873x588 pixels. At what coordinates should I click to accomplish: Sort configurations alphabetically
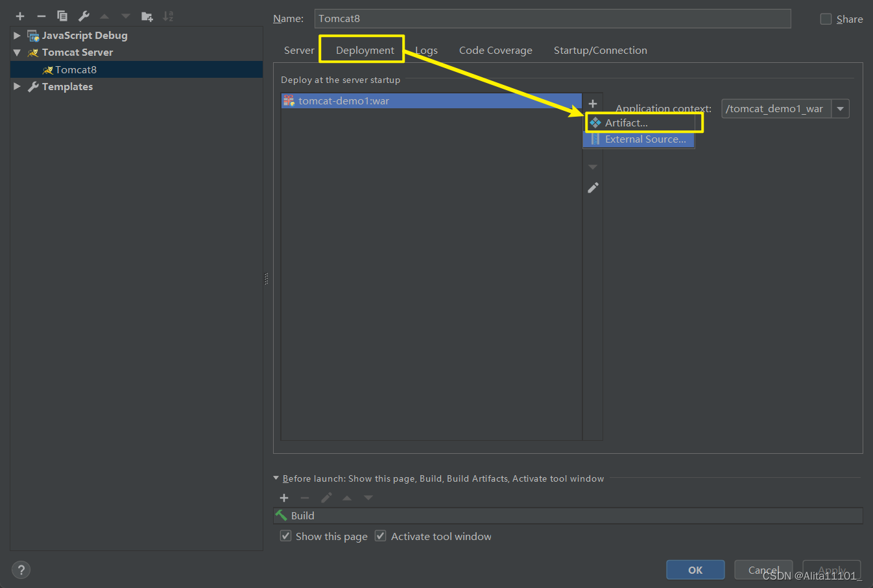tap(168, 16)
